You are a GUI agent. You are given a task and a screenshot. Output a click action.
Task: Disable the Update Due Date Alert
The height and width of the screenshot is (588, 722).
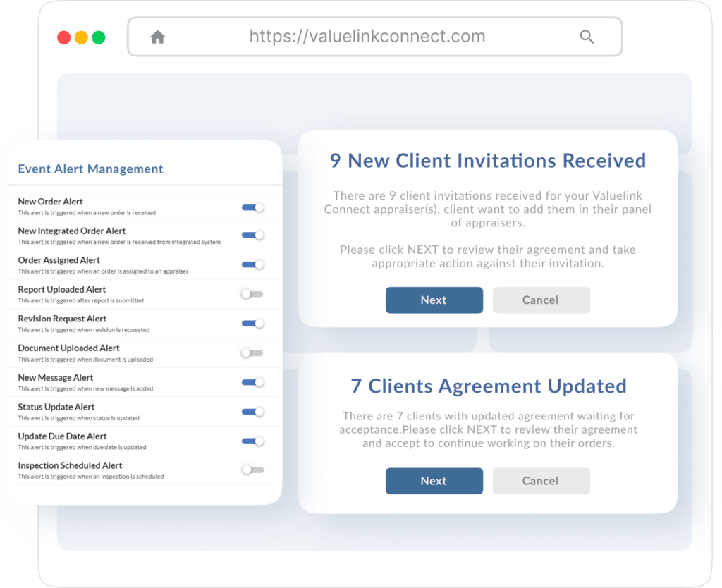point(252,441)
